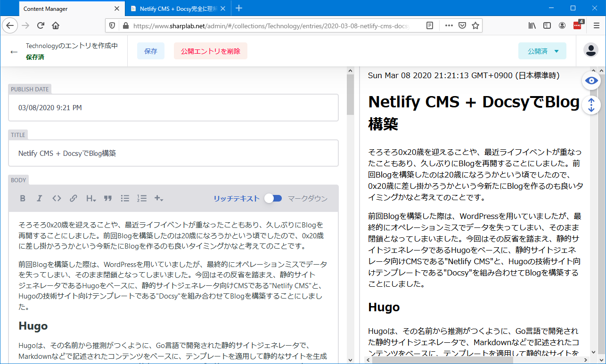Open the Library icon
Screen dimensions: 606x364
pyautogui.click(x=532, y=25)
